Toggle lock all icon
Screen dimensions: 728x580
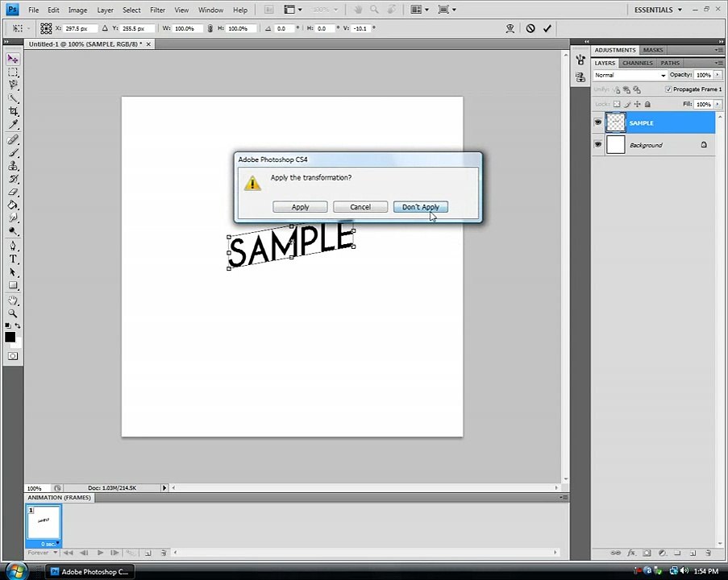point(647,105)
